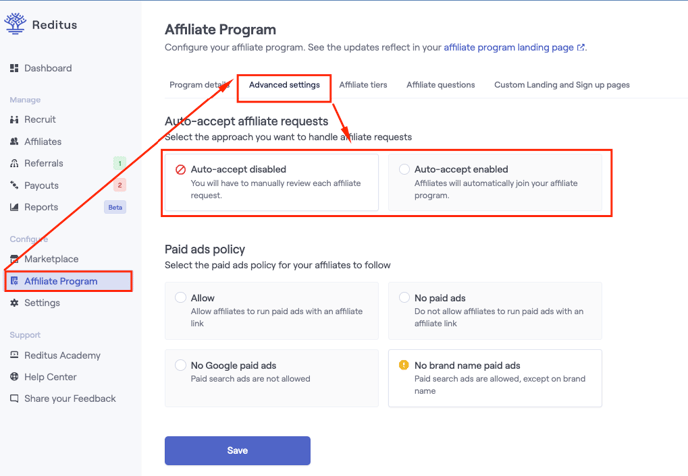Viewport: 688px width, 476px height.
Task: Click the Referrals icon in sidebar
Action: click(x=14, y=163)
